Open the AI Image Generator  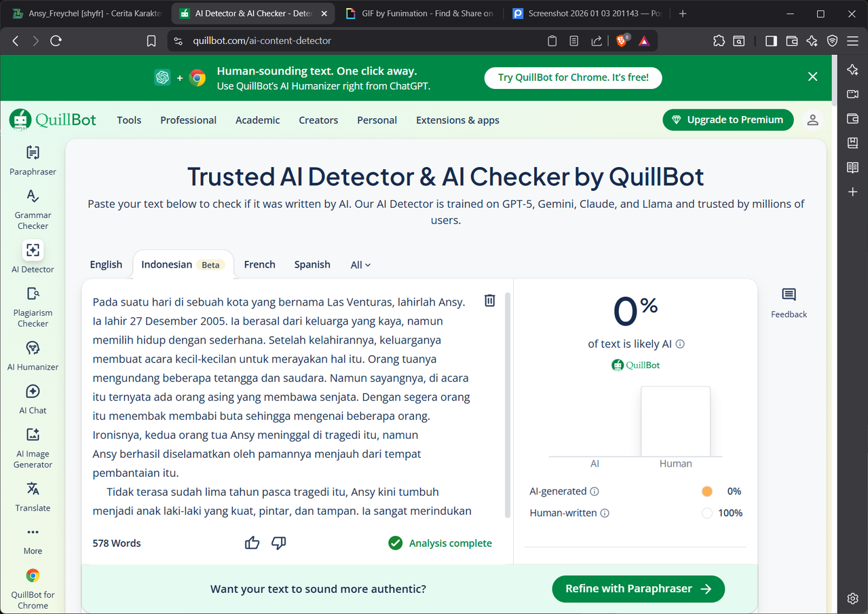pos(33,448)
